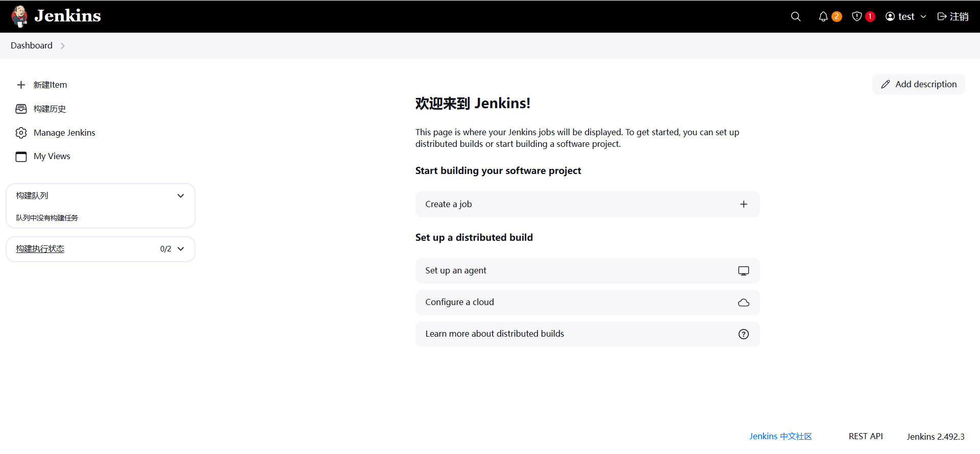This screenshot has height=454, width=980.
Task: Click the 构建队列 panel title
Action: 32,196
